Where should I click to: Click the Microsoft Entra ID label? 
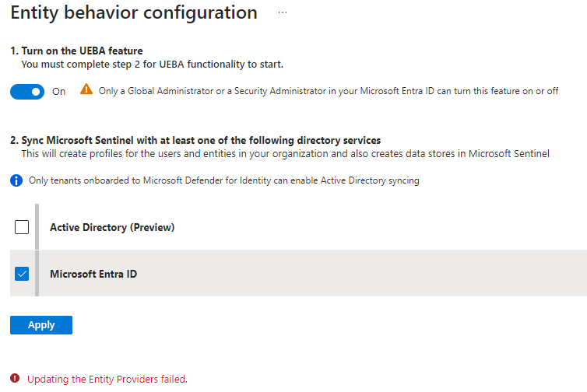point(93,274)
